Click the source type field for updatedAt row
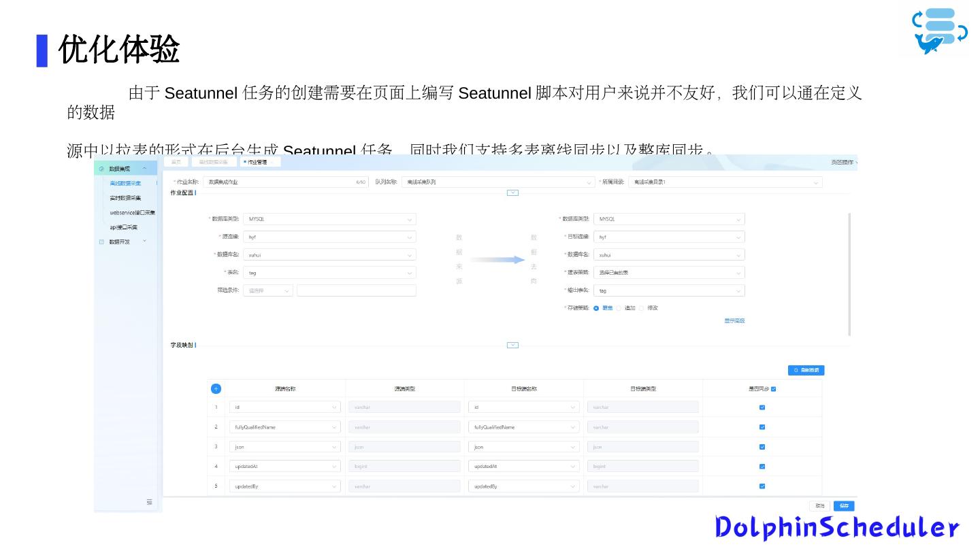 click(404, 467)
